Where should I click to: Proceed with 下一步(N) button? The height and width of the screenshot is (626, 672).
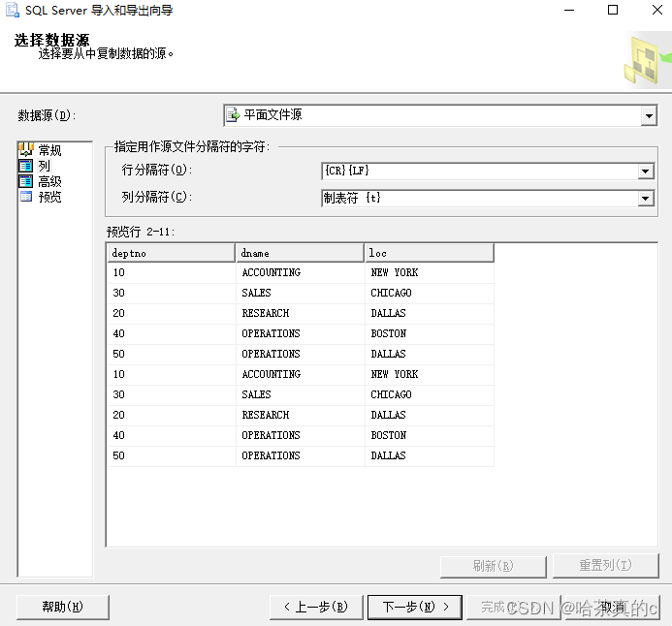coord(415,607)
